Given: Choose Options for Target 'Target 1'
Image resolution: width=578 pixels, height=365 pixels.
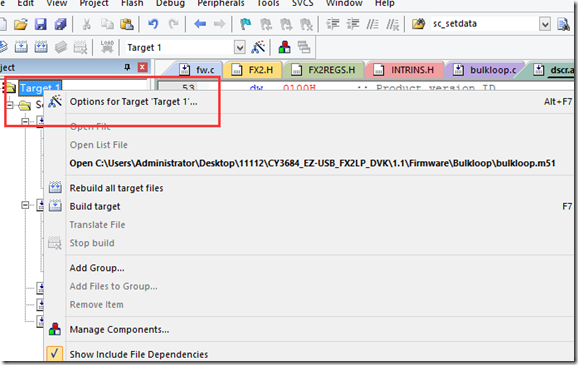Looking at the screenshot, I should point(310,102).
